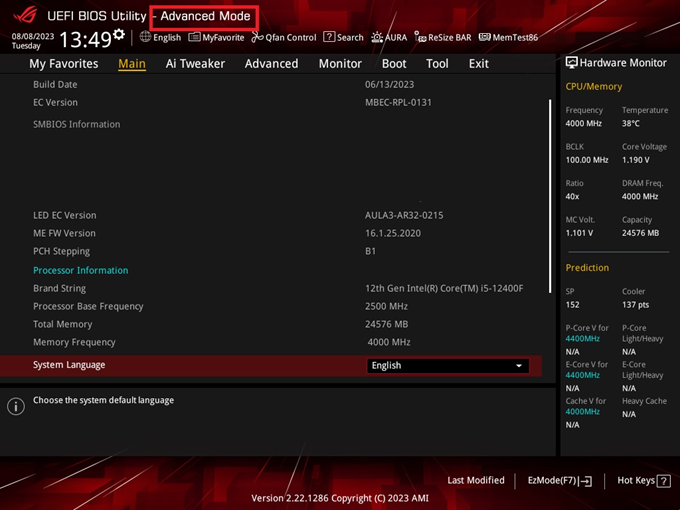Click the 08/08/2023 date text

(33, 36)
